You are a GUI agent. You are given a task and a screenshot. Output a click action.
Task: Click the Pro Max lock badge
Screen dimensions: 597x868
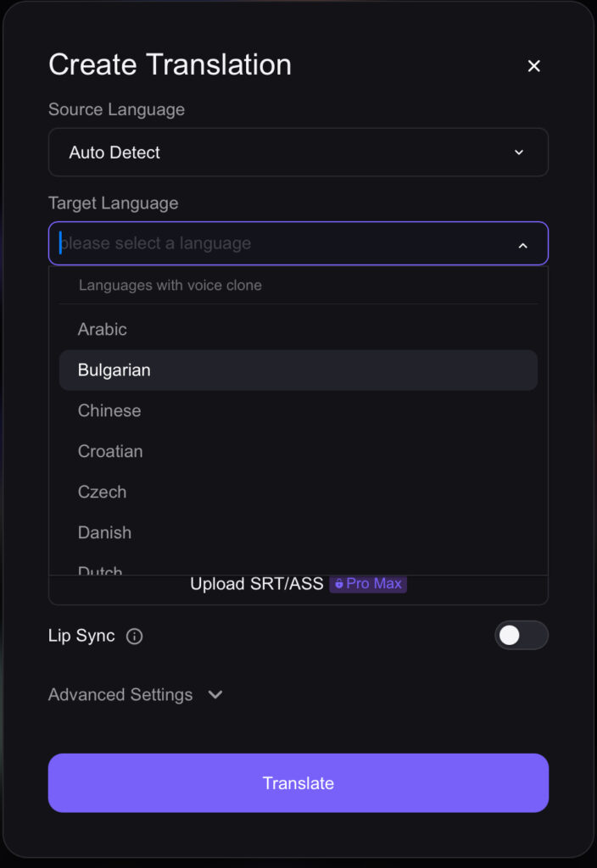(x=368, y=584)
